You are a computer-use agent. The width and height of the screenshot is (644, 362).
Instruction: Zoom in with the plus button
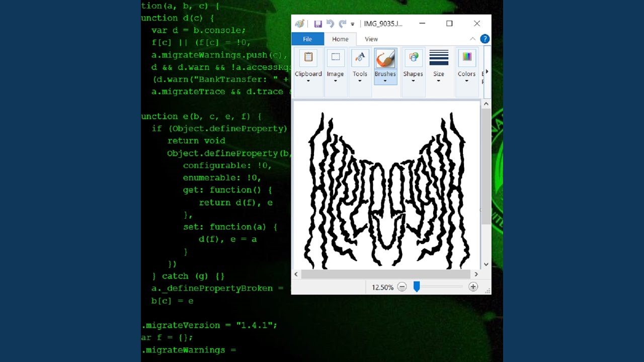[x=473, y=287]
